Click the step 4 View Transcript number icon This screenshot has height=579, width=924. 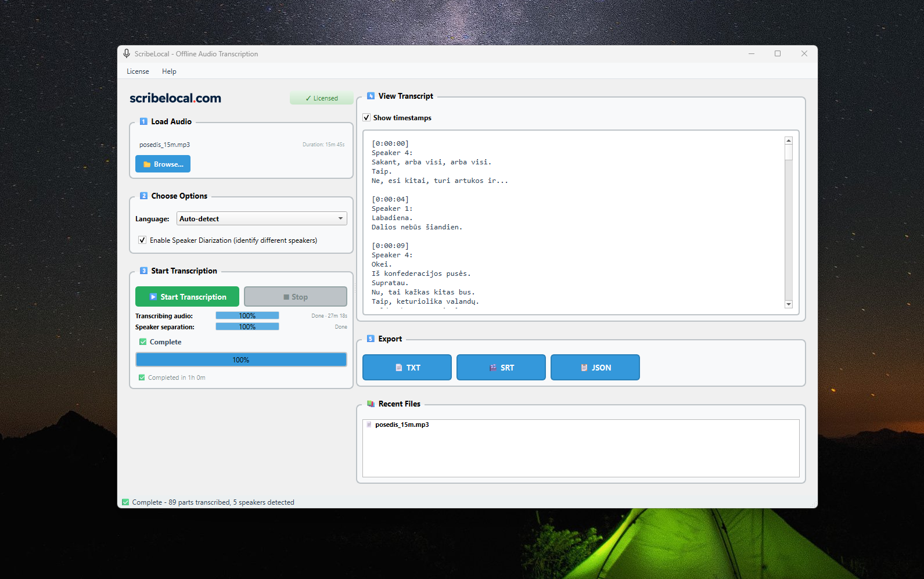(371, 96)
